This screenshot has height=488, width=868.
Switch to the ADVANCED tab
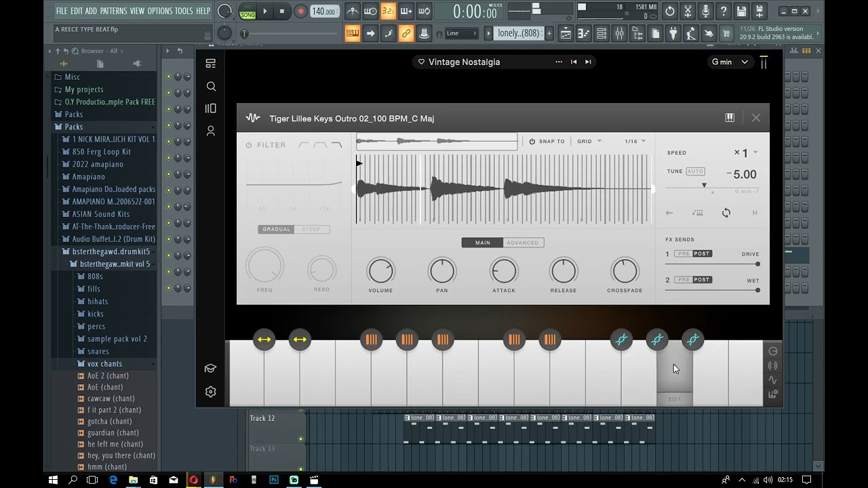tap(523, 243)
